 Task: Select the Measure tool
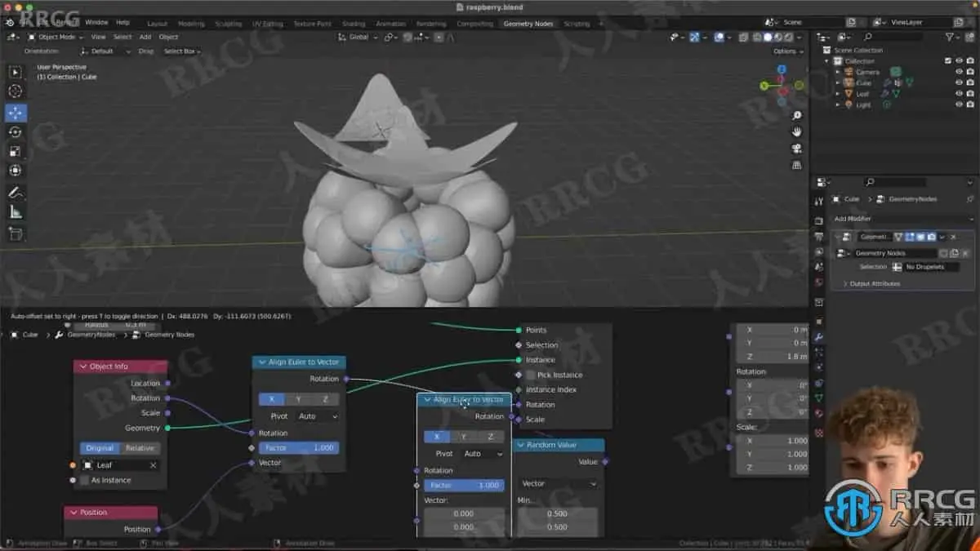coord(16,213)
